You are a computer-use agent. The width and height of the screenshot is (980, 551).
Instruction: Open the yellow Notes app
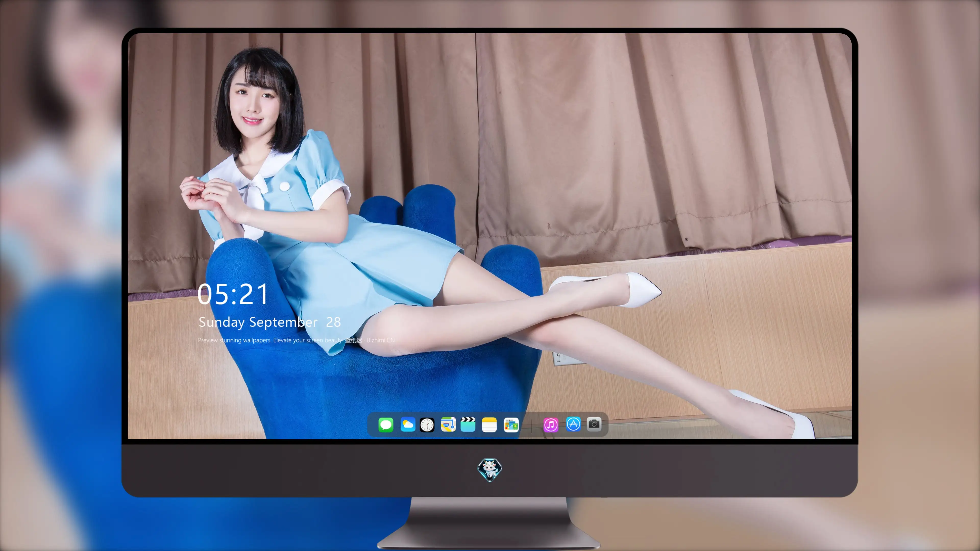pyautogui.click(x=489, y=424)
